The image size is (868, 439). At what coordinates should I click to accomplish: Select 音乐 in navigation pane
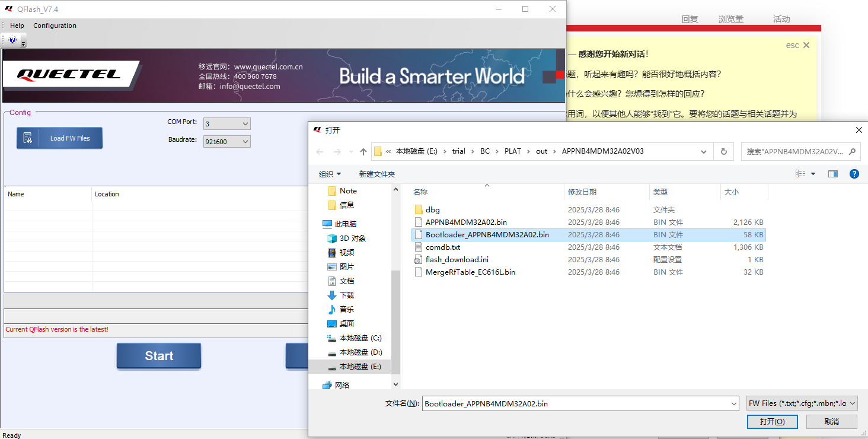[346, 309]
